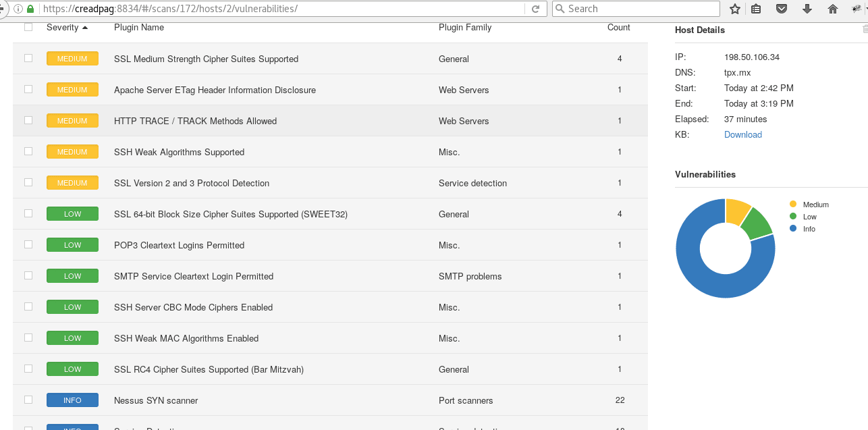Sort by the Count column
Screen dimensions: 868x430
coord(618,28)
